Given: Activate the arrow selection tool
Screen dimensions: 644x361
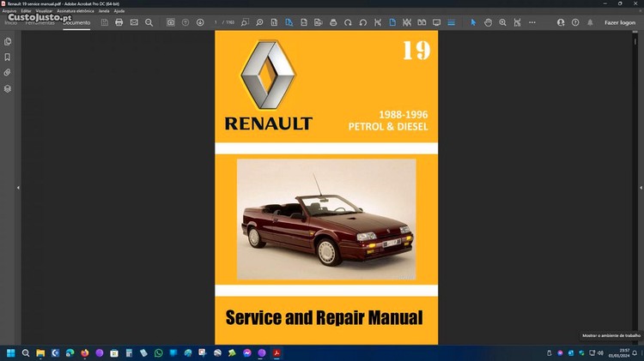Looking at the screenshot, I should point(473,22).
